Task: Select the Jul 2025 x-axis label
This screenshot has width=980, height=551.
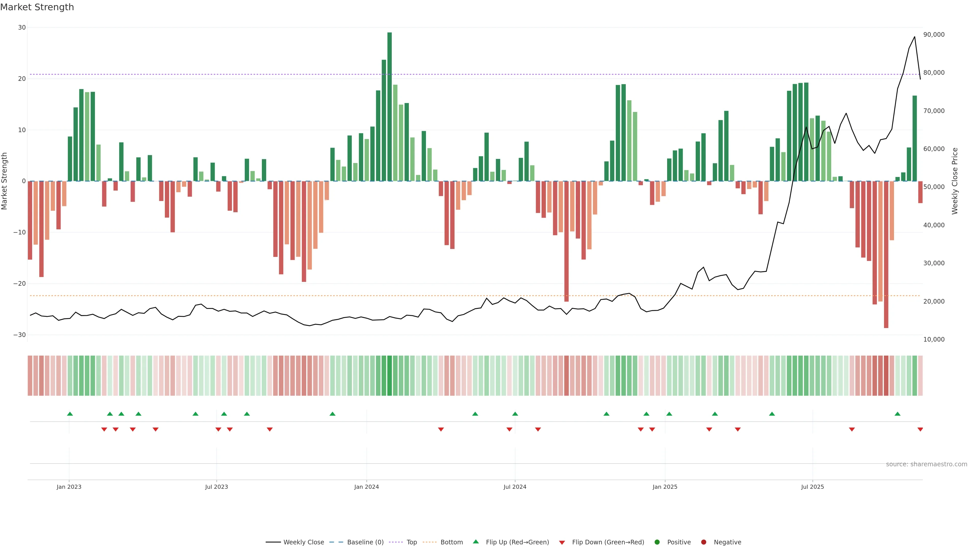Action: (812, 487)
